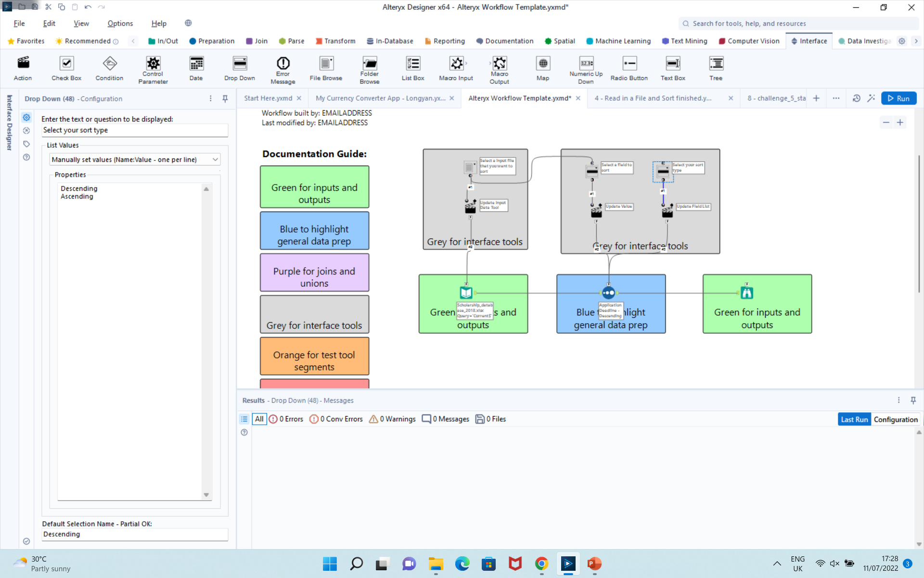Filter results by 0 Files
The width and height of the screenshot is (924, 578).
491,419
